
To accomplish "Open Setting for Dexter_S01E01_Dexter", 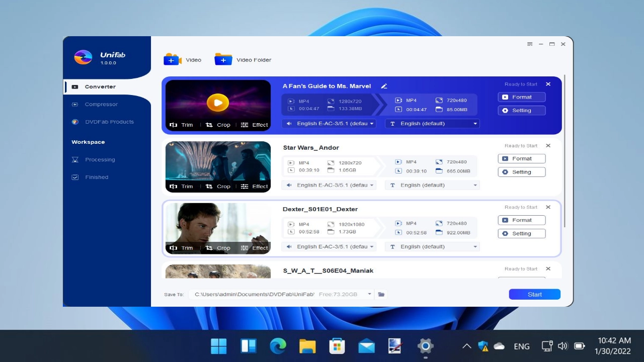I will click(x=522, y=233).
